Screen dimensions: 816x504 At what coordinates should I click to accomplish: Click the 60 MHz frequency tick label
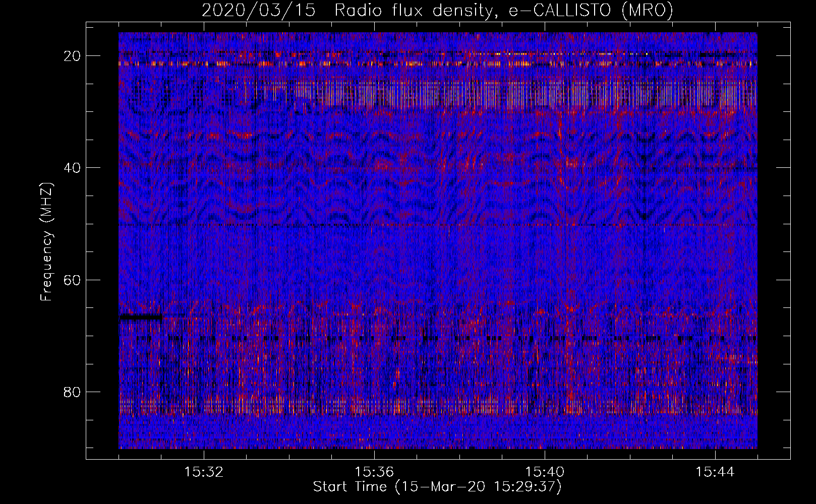tap(73, 280)
